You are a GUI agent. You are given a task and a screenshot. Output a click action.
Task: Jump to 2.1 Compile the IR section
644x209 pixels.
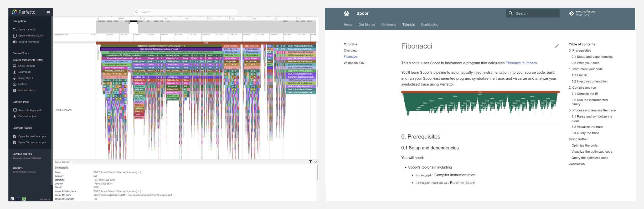[585, 94]
